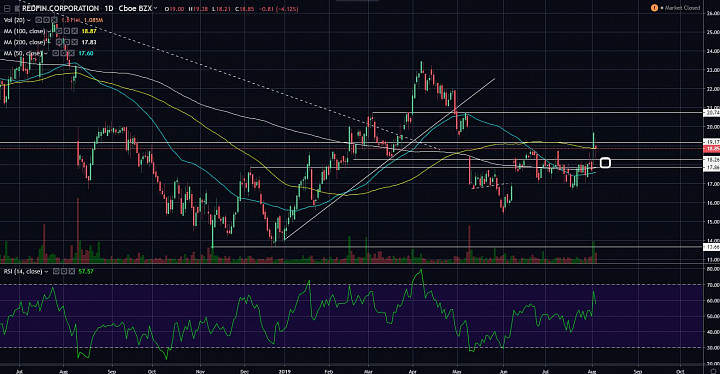Viewport: 720px width, 374px height.
Task: Click the Apr label on time axis
Action: (x=413, y=371)
